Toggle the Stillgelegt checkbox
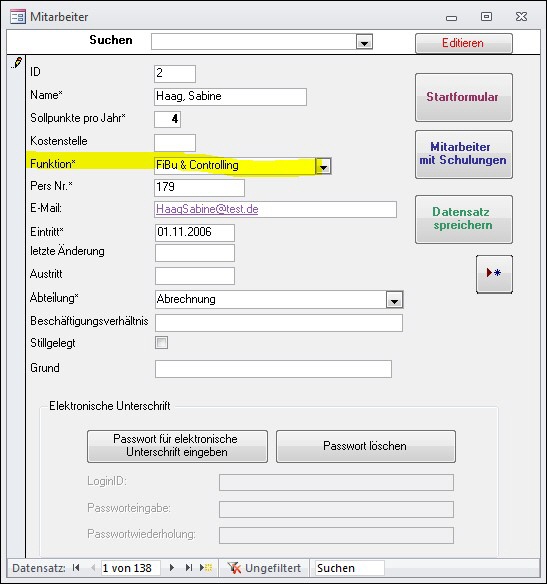This screenshot has height=584, width=547. pos(161,343)
